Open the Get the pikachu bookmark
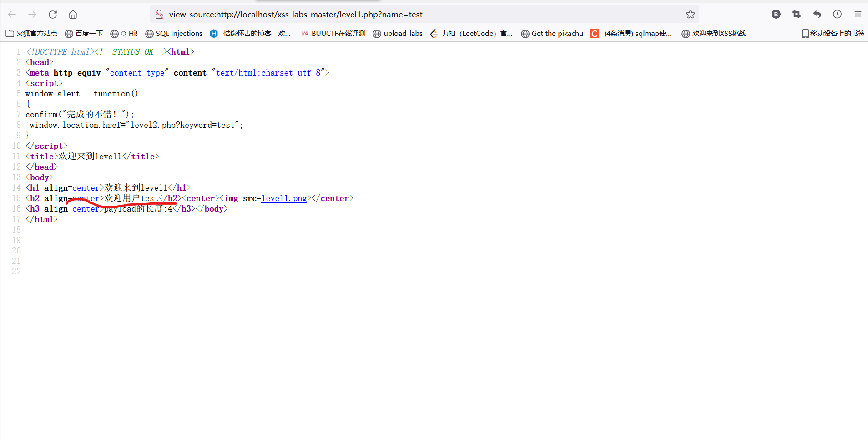This screenshot has height=440, width=868. [552, 34]
